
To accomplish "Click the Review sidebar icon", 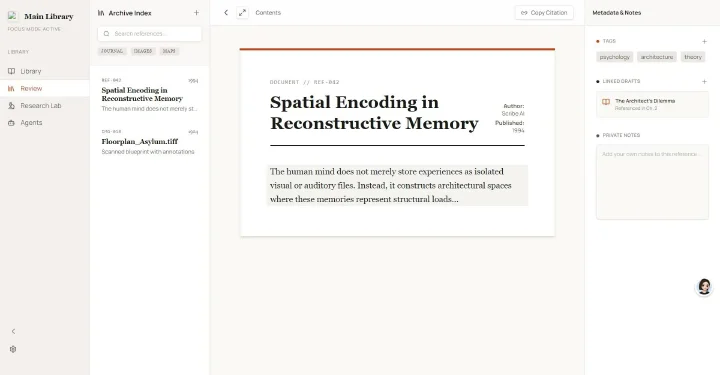I will (11, 88).
